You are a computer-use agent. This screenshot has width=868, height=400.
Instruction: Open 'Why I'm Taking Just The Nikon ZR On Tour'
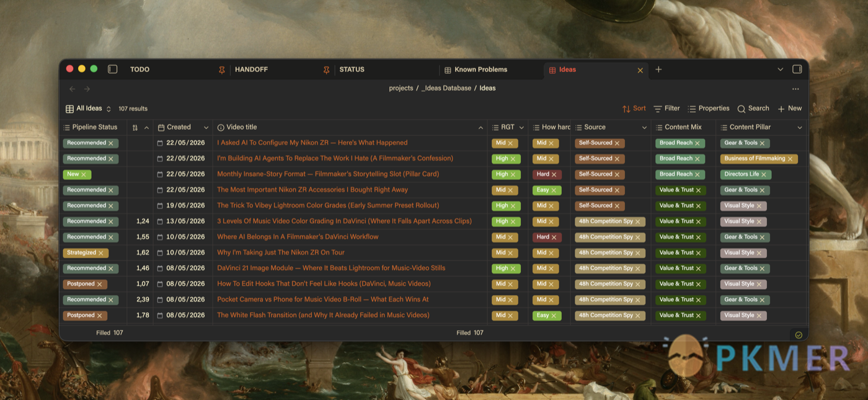(281, 252)
